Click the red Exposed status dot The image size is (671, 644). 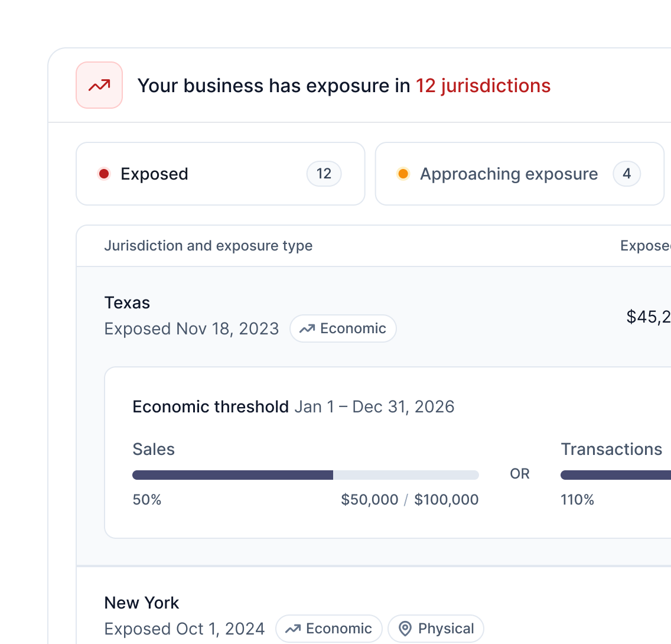tap(103, 174)
